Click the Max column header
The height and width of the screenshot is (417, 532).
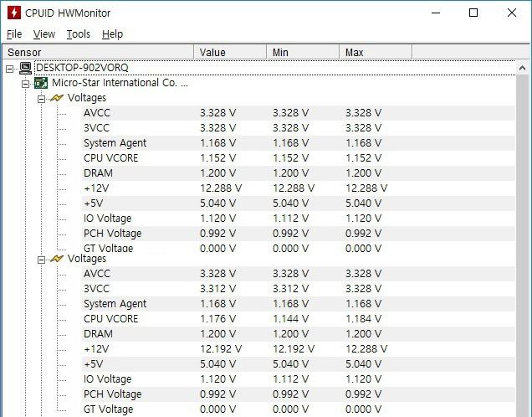coord(376,52)
